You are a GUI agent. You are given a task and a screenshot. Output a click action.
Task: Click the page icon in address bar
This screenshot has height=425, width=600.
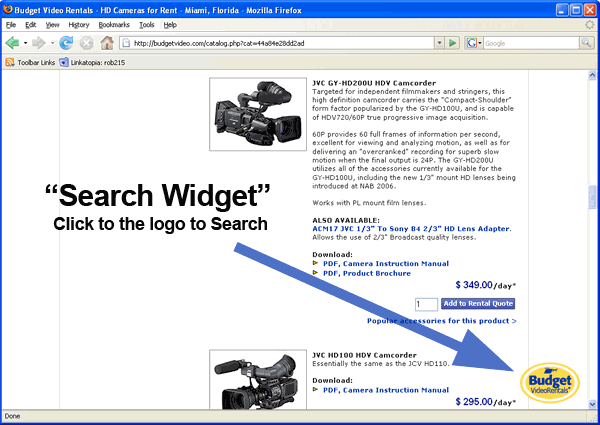(126, 43)
